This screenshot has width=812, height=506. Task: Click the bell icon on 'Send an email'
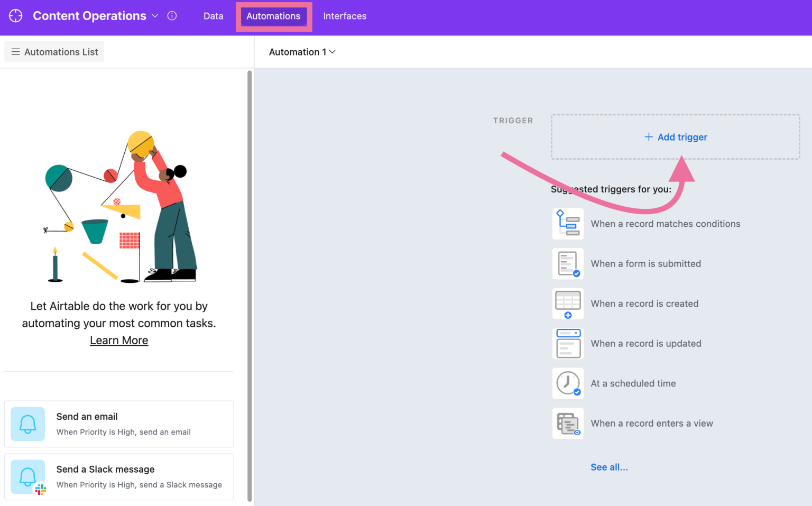27,424
